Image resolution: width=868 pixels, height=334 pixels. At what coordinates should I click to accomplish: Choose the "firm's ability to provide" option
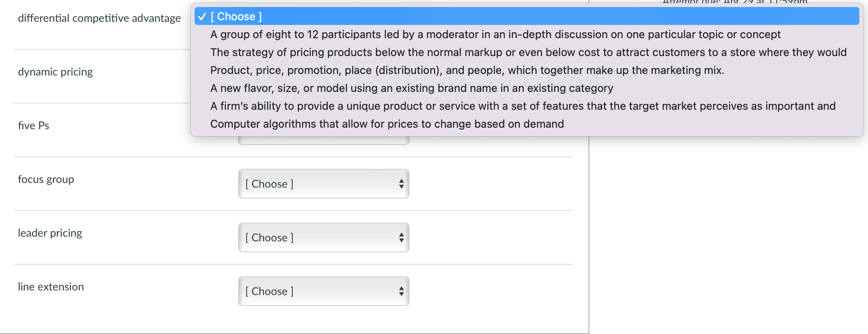pyautogui.click(x=523, y=106)
